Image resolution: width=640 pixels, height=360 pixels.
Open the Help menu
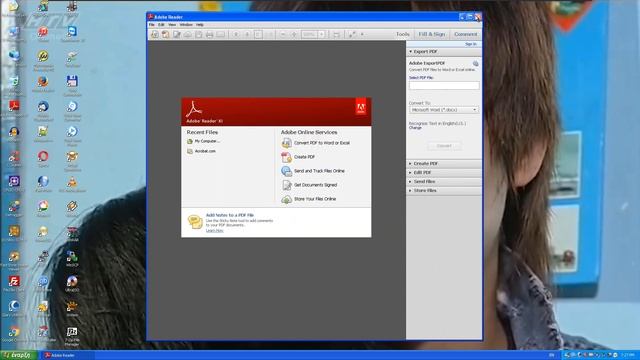(x=200, y=25)
